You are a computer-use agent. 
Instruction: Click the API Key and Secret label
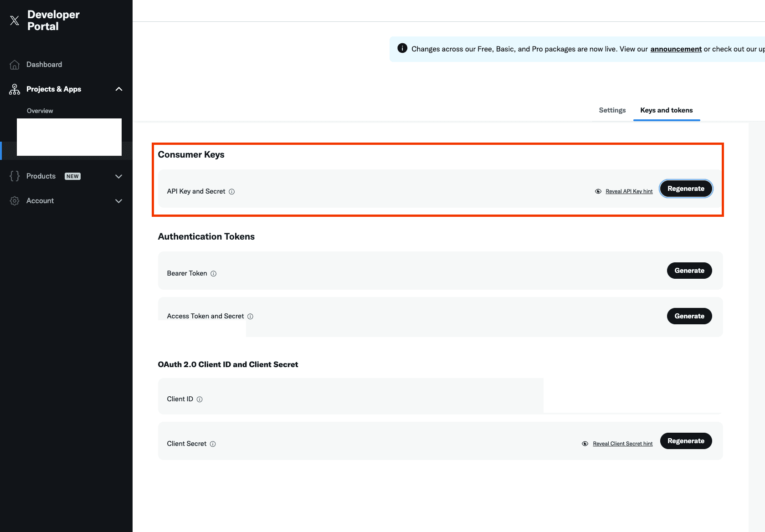coord(196,191)
